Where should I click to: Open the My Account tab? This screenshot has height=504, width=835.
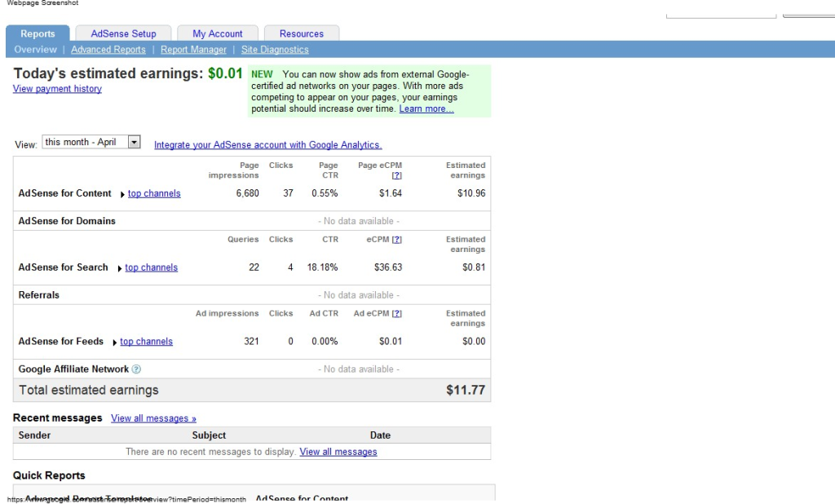pyautogui.click(x=217, y=33)
